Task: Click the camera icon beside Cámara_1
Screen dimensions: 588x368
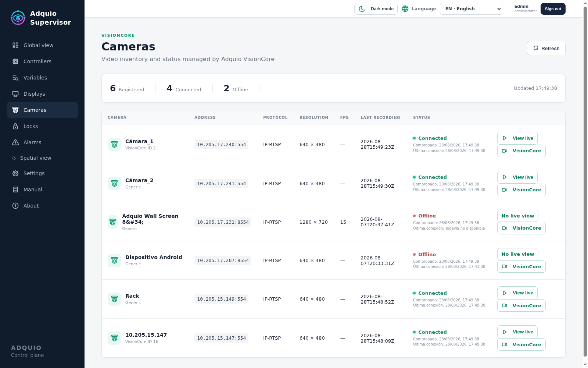Action: [x=114, y=144]
